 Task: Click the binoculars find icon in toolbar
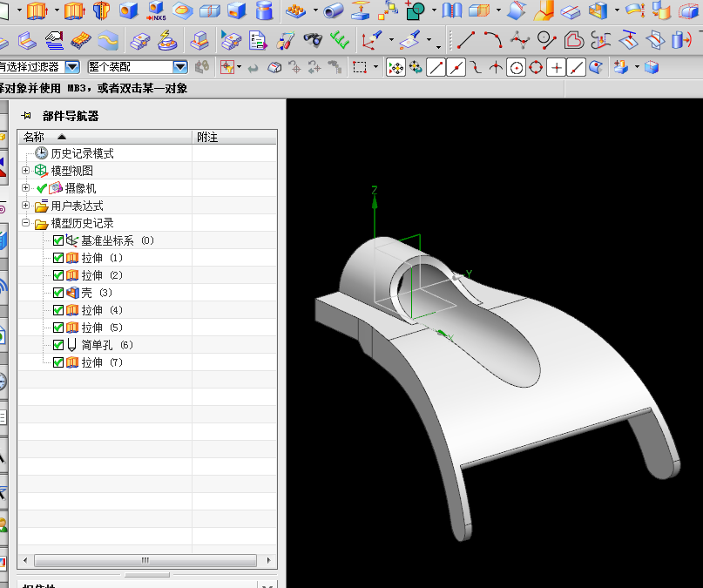click(314, 40)
